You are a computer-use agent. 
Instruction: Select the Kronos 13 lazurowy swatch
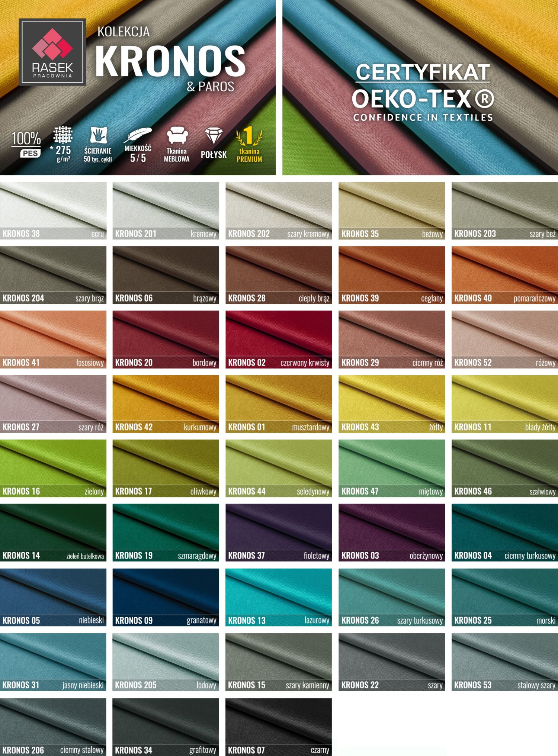click(x=279, y=597)
